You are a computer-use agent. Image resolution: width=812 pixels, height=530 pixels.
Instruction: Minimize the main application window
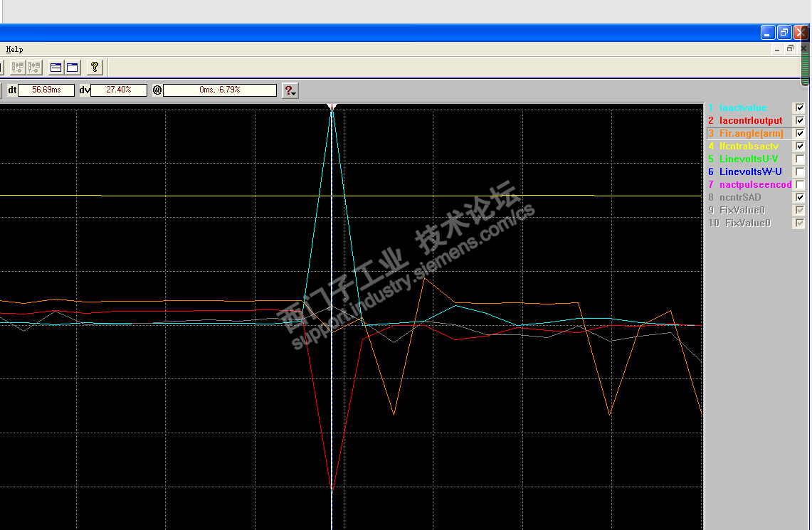(x=768, y=33)
